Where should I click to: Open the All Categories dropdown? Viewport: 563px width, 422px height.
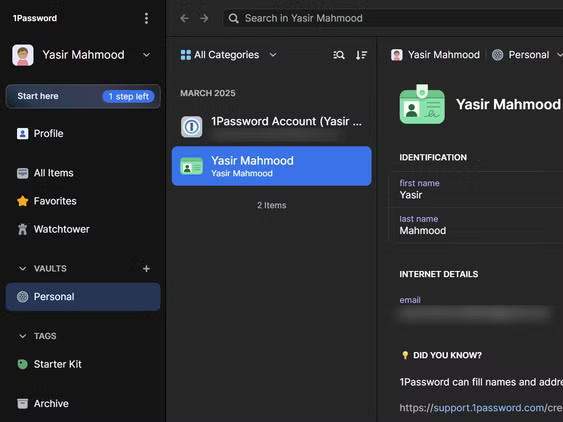click(x=229, y=55)
